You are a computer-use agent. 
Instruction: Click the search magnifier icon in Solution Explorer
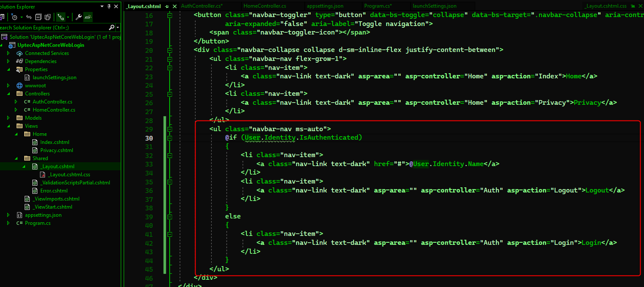click(111, 27)
